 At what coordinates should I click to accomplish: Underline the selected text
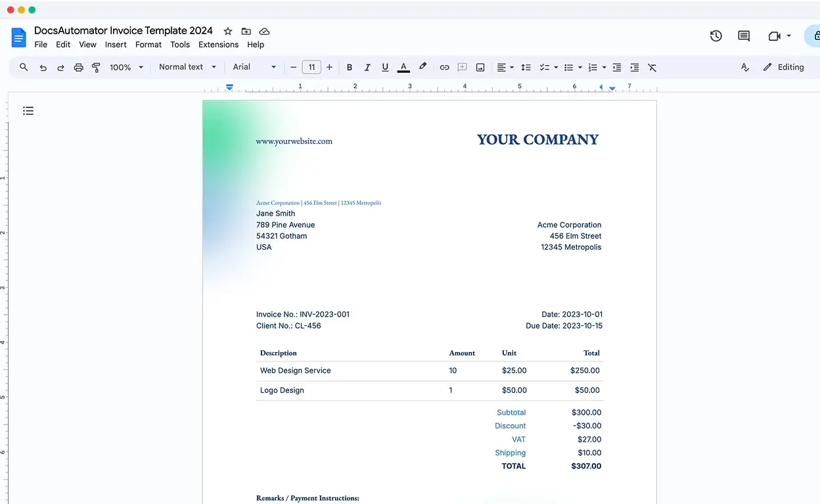(x=385, y=67)
